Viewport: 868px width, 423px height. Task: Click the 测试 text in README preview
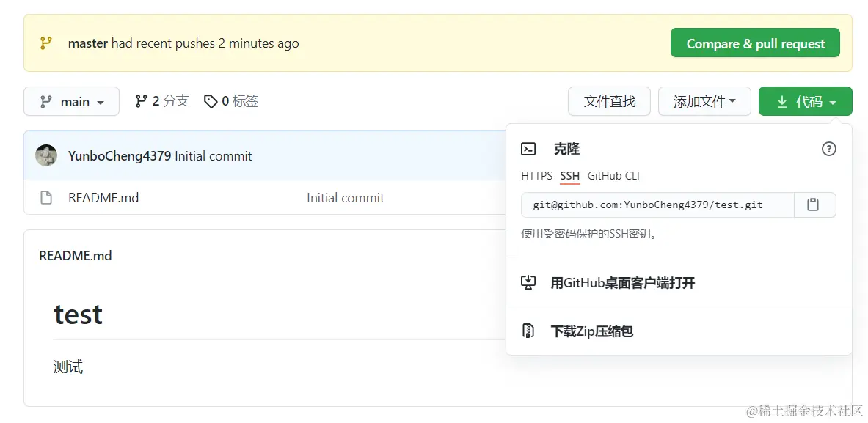click(x=68, y=367)
